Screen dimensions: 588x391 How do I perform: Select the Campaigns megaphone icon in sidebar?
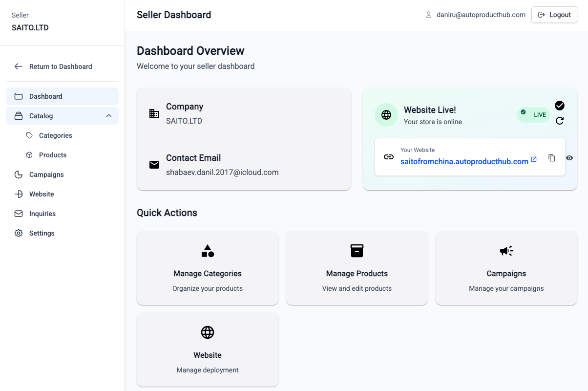(18, 174)
